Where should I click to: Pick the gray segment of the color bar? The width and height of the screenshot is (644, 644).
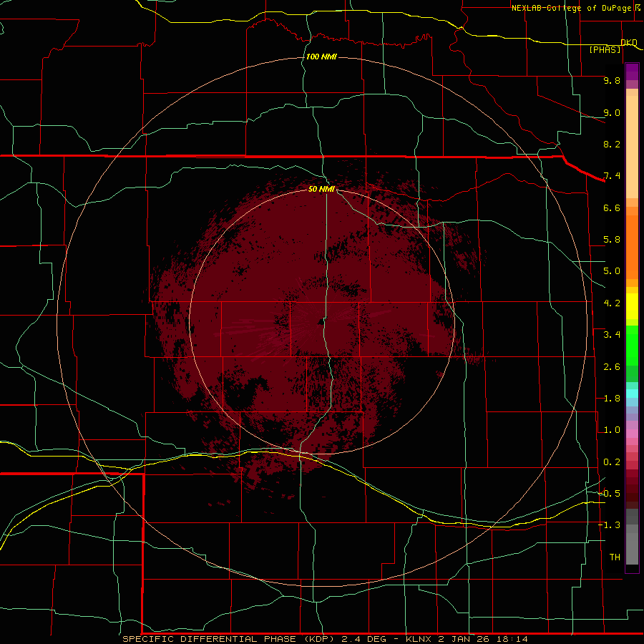[632, 537]
